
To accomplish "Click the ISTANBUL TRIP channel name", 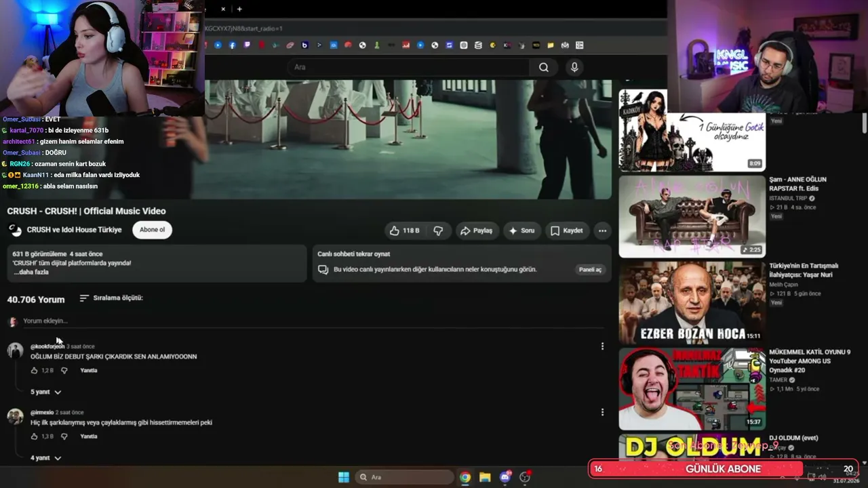I will (788, 198).
